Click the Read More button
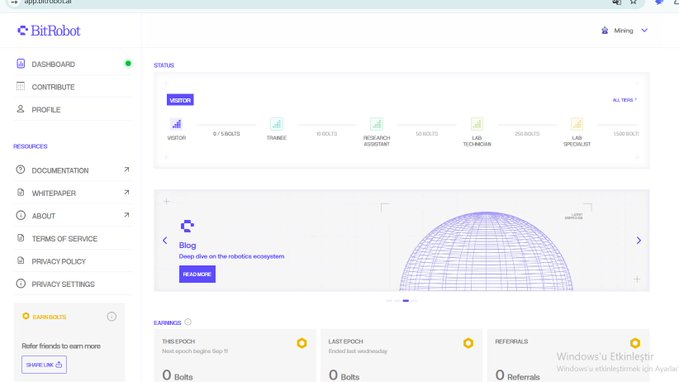Screen dimensions: 679x382 click(x=197, y=274)
